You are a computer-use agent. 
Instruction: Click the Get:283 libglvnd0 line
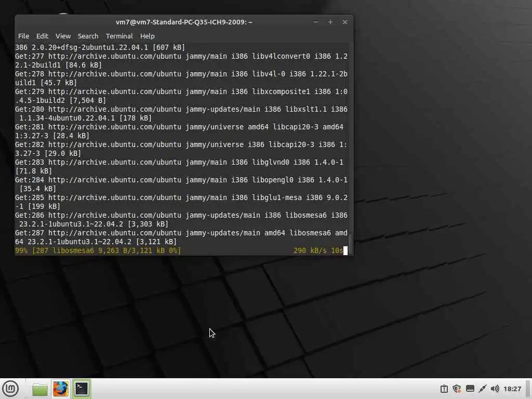tap(179, 166)
